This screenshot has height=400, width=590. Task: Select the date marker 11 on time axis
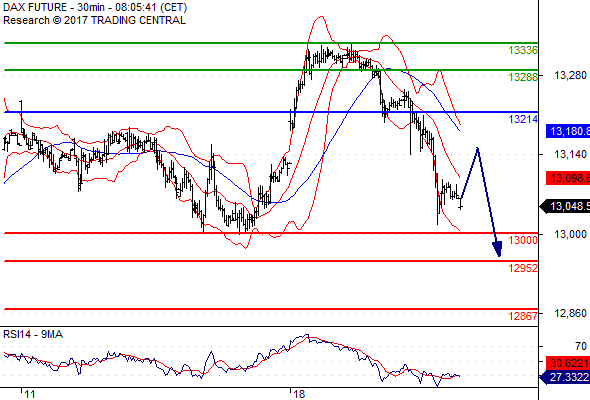[30, 394]
